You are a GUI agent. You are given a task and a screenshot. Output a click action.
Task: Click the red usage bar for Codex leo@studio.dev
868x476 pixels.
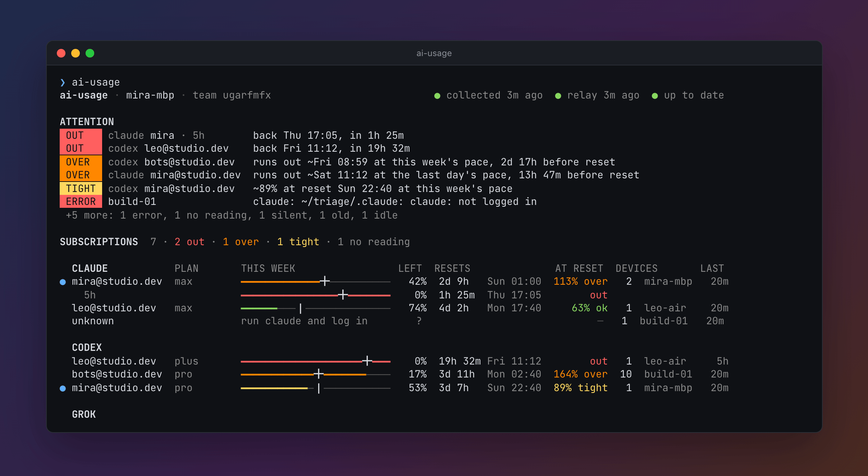(316, 361)
